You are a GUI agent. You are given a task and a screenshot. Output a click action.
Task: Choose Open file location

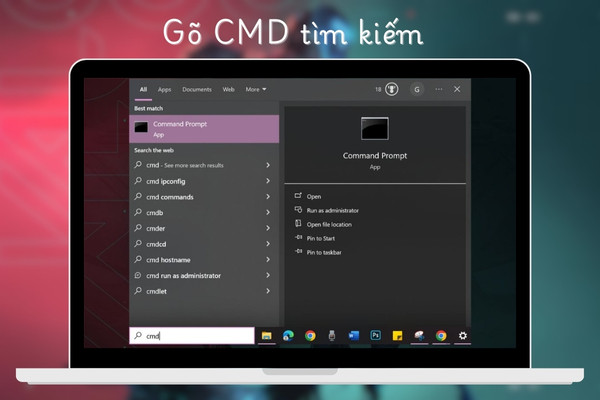323,224
